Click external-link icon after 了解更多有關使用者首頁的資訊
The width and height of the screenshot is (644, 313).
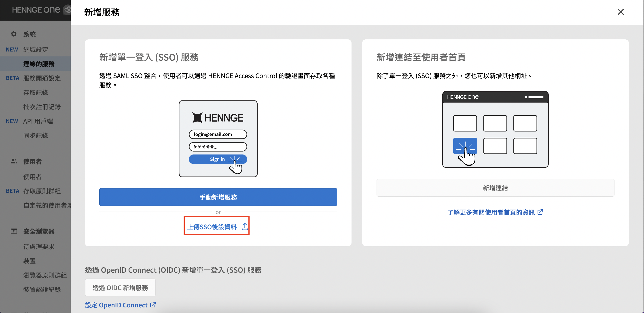[540, 212]
